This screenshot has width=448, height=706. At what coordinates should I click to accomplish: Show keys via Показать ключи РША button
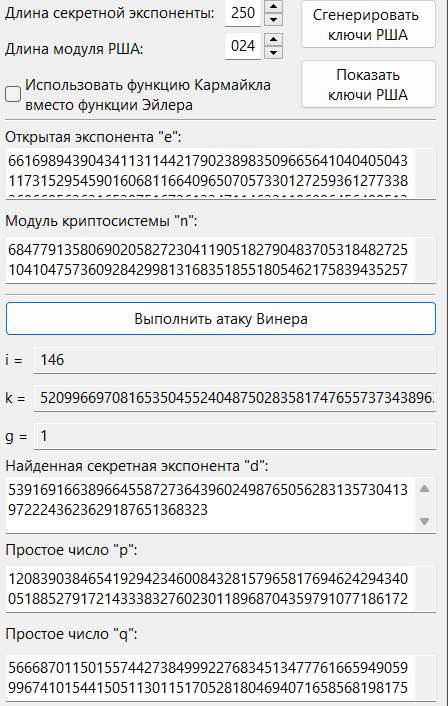point(368,84)
